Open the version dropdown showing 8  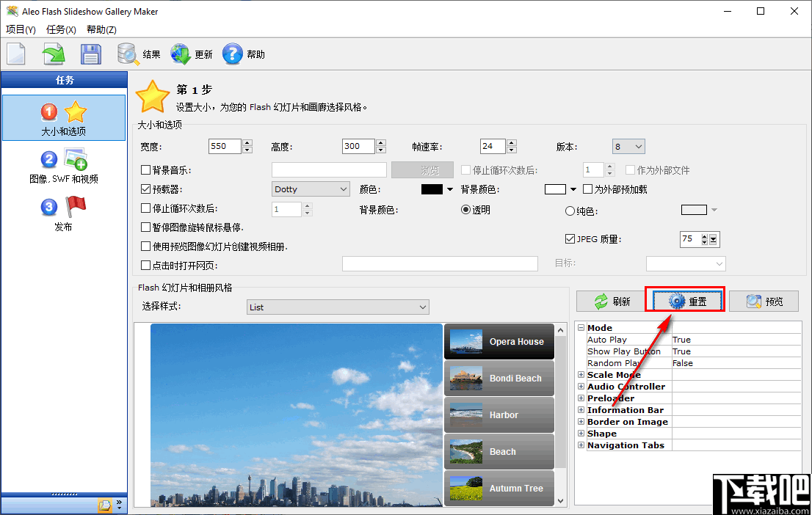tap(628, 146)
